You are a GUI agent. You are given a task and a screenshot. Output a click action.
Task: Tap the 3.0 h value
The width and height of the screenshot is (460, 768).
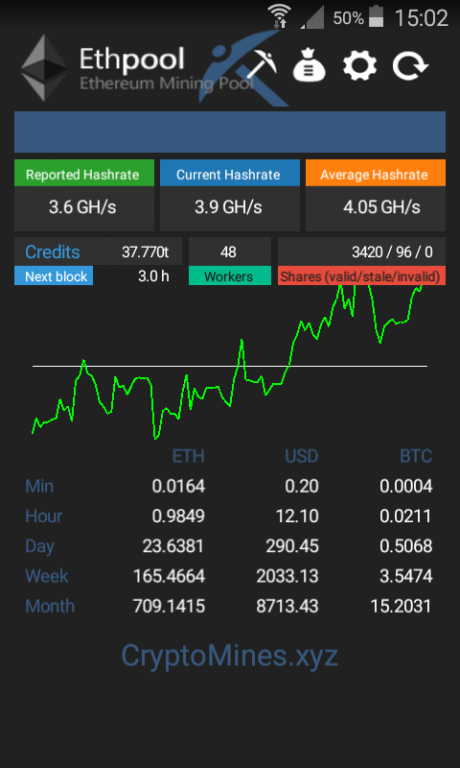(153, 276)
